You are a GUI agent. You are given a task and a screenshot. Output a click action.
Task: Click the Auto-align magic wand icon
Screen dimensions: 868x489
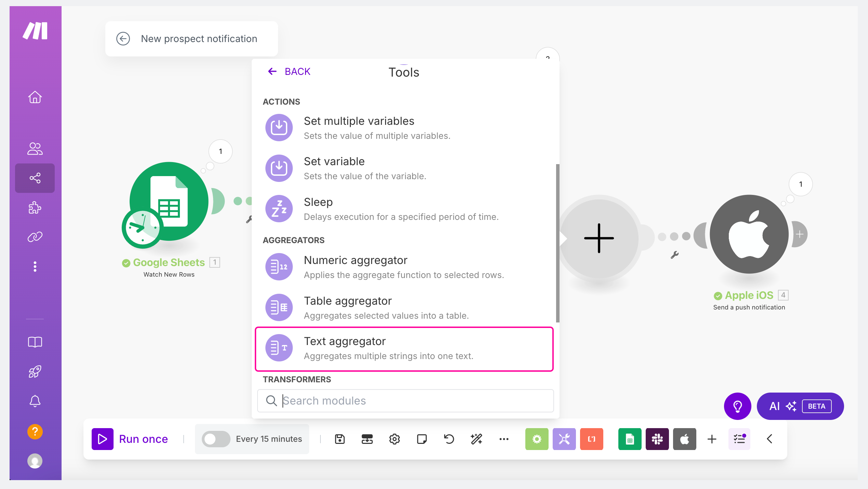tap(476, 439)
